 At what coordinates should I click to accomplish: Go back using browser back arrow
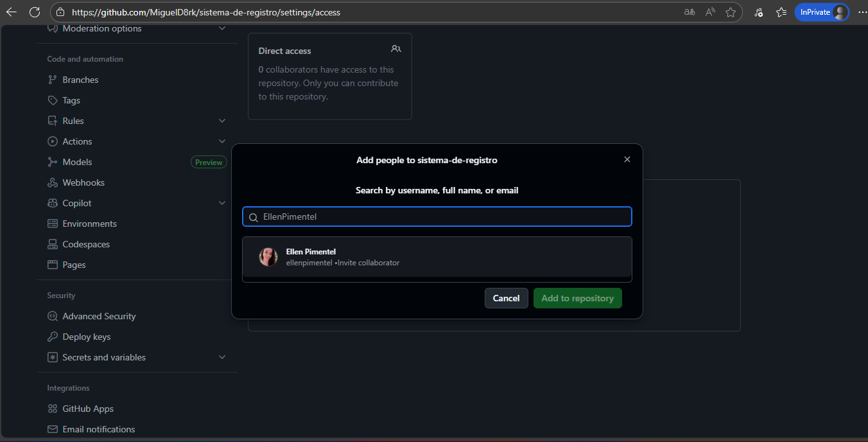pos(12,12)
